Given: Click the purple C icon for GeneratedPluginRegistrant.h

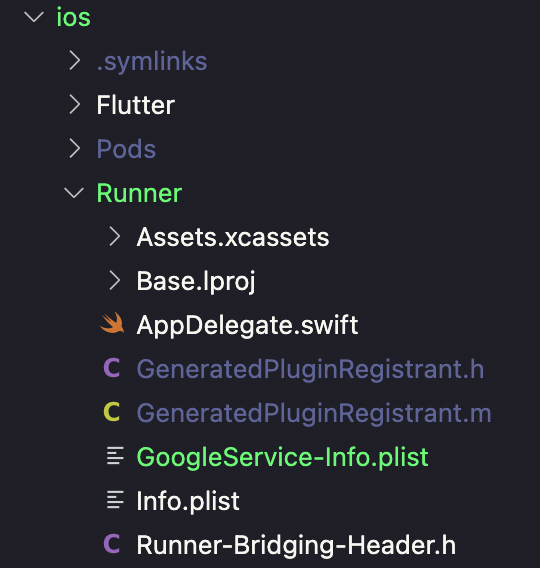Looking at the screenshot, I should (x=112, y=368).
